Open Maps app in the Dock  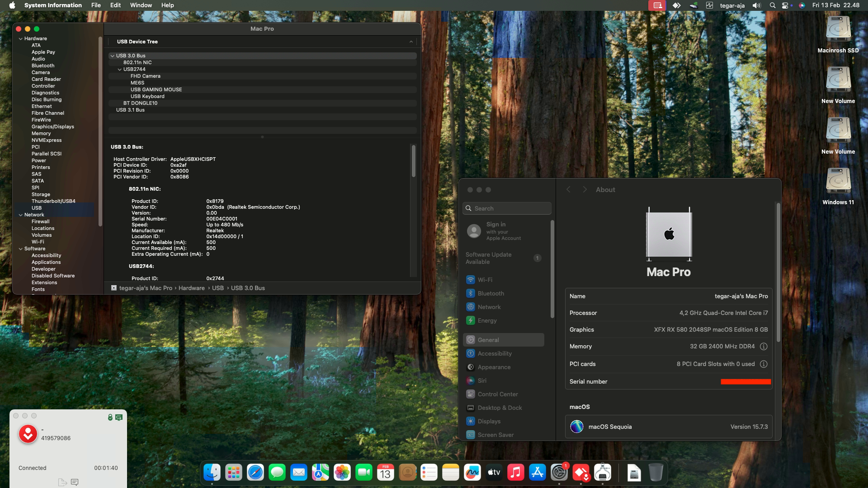[x=321, y=473]
